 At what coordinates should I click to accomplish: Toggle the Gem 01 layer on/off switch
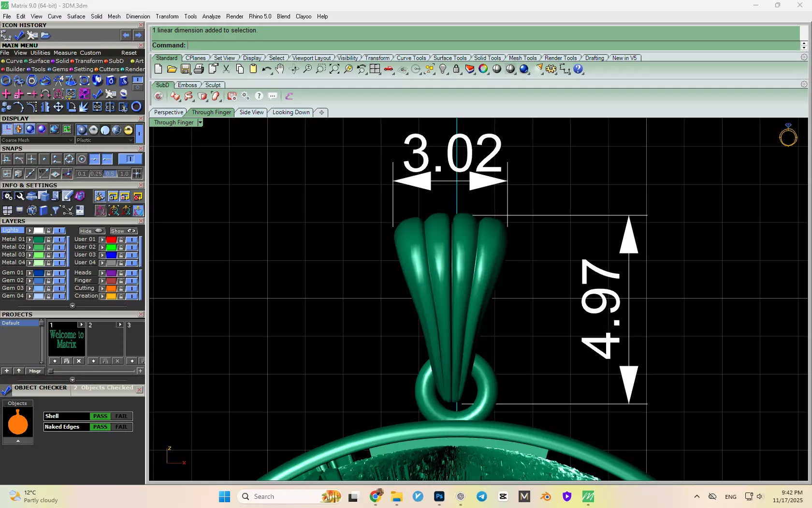(x=59, y=273)
